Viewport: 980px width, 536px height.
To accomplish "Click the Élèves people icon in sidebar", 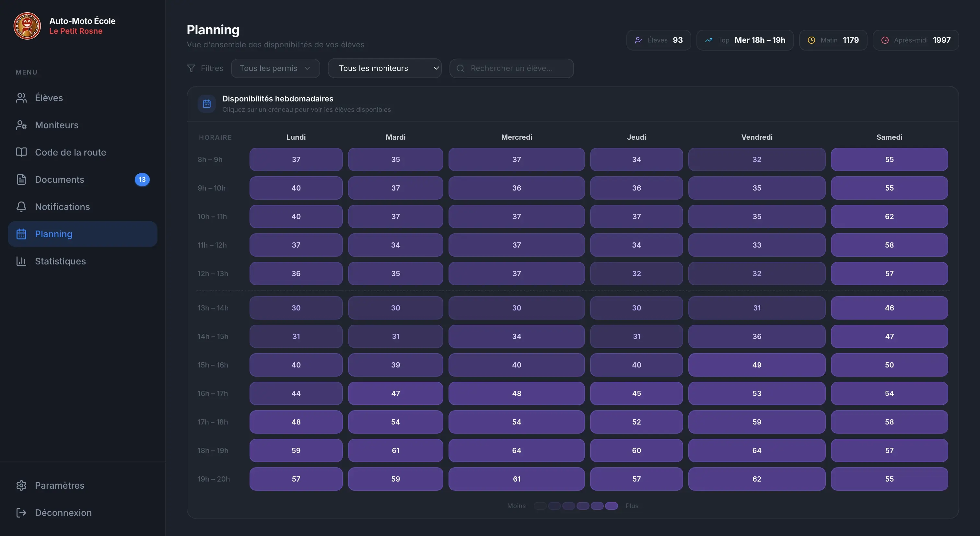I will [x=21, y=98].
